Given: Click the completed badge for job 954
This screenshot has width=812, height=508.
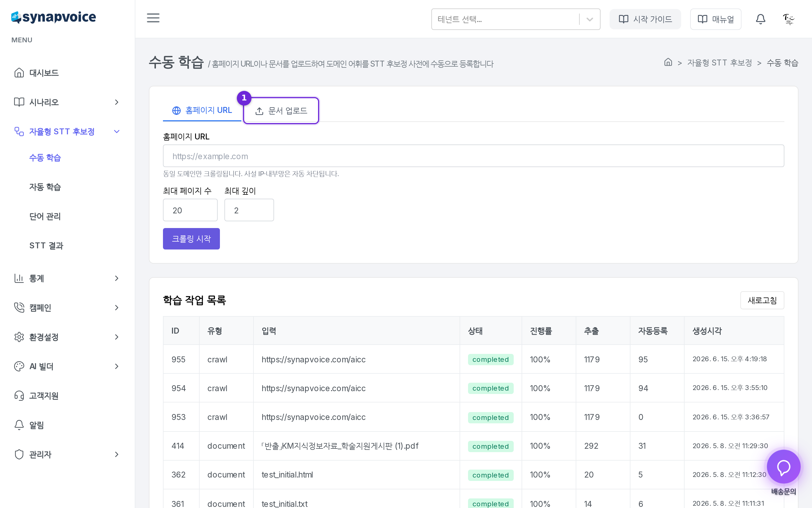Looking at the screenshot, I should click(x=491, y=388).
